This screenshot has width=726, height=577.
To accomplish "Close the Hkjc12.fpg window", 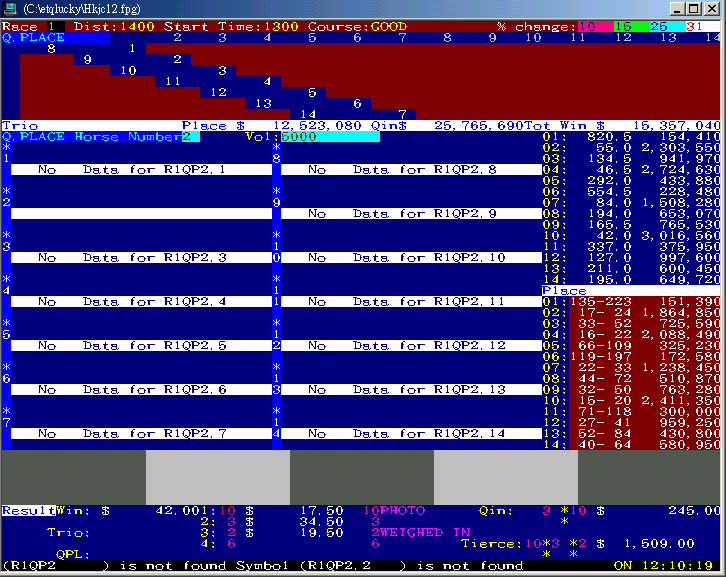I will pyautogui.click(x=712, y=8).
